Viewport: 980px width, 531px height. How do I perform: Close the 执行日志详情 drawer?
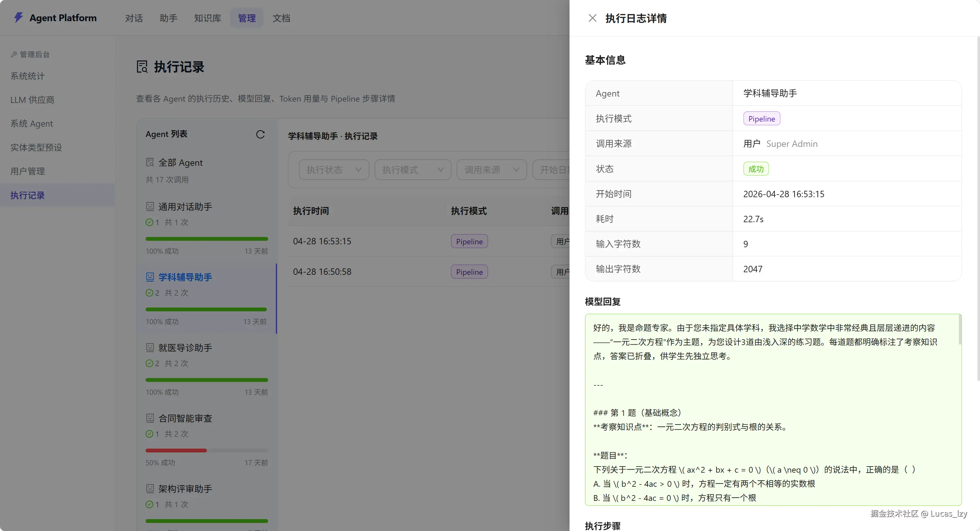(x=592, y=18)
